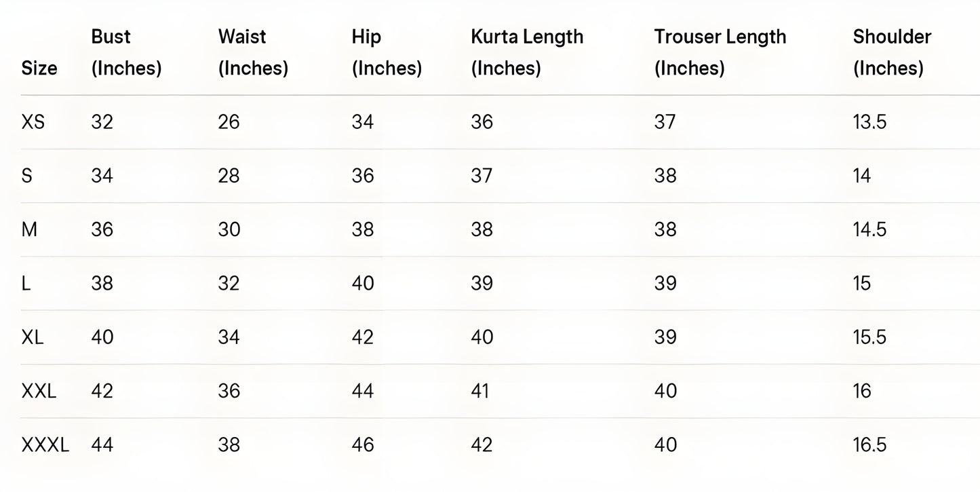Viewport: 980px width, 492px height.
Task: Click trouser length 37 in XS row
Action: pyautogui.click(x=665, y=122)
